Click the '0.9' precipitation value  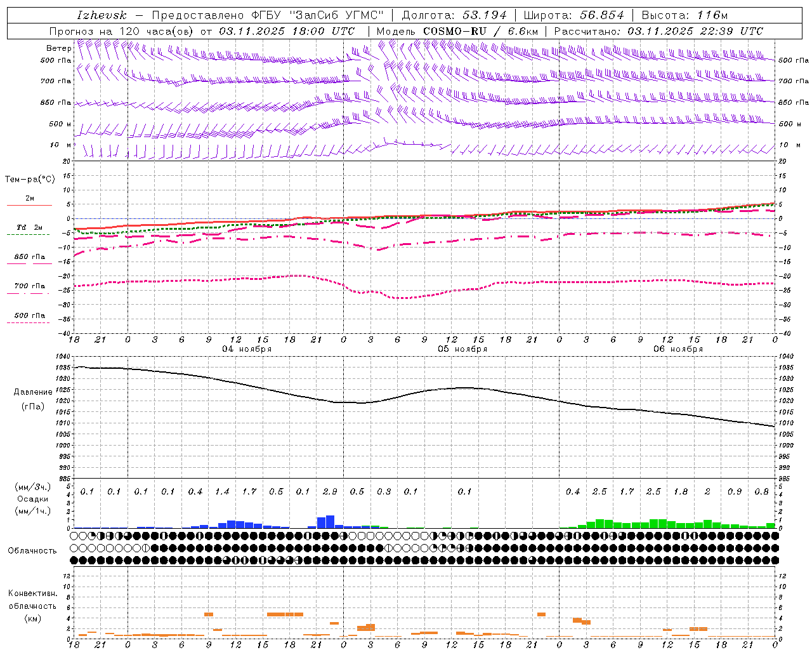tap(735, 492)
